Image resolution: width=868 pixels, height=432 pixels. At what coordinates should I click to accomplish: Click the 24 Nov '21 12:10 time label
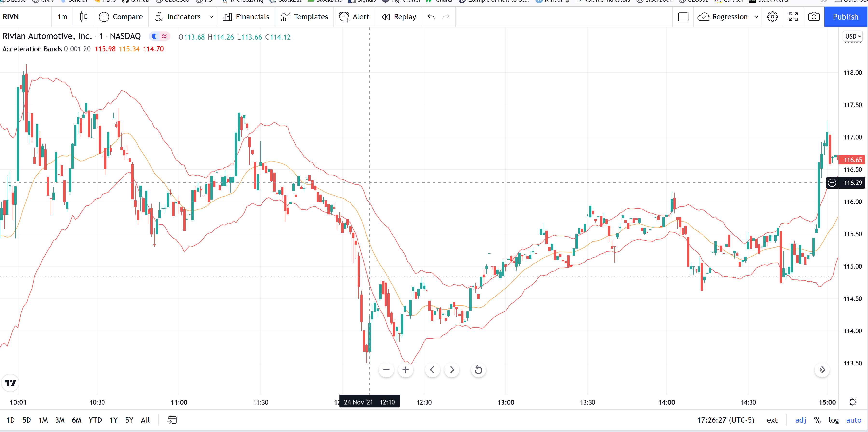coord(369,402)
